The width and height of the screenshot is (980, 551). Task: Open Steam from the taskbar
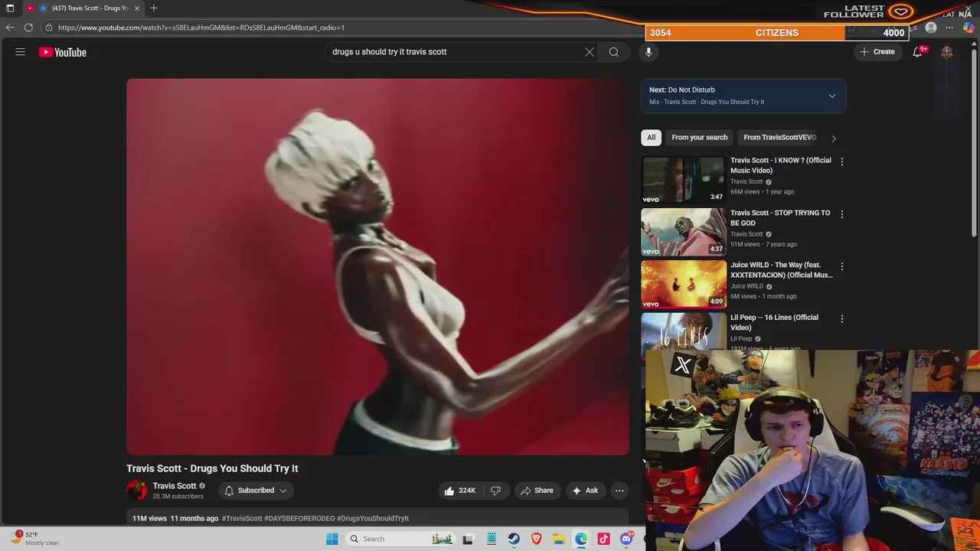(514, 539)
